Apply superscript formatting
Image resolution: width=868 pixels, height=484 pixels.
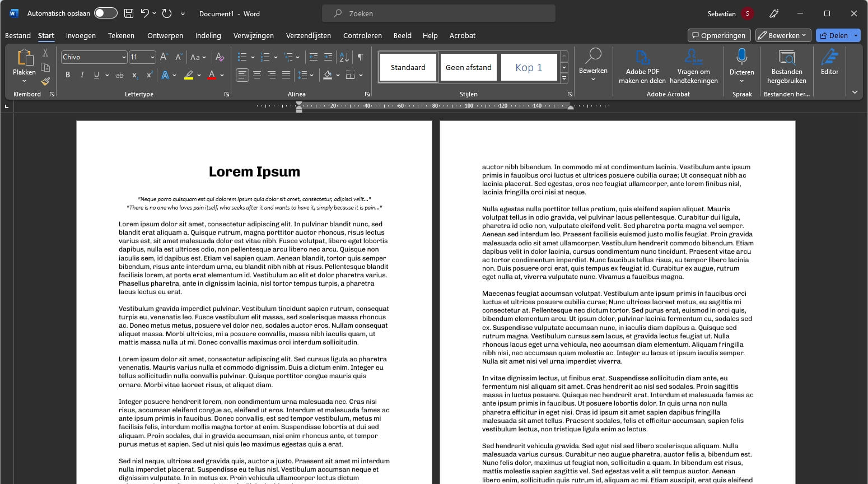point(149,75)
